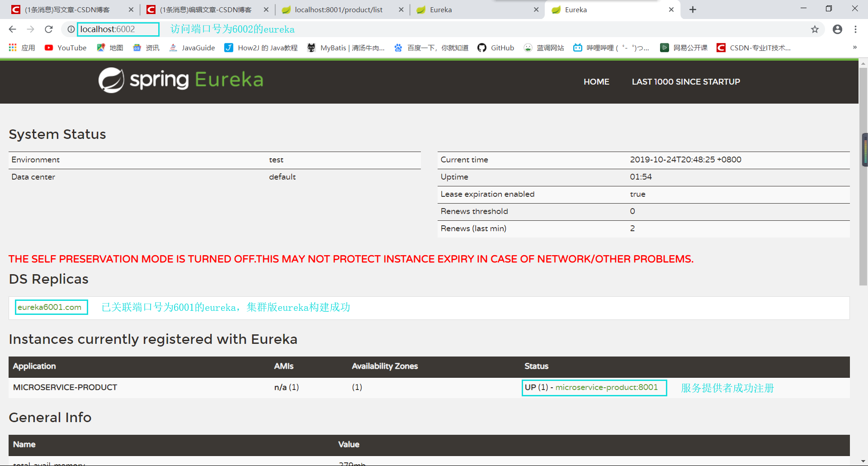The height and width of the screenshot is (466, 868).
Task: Open the 哔哩哔哩 bookmark
Action: pyautogui.click(x=611, y=48)
